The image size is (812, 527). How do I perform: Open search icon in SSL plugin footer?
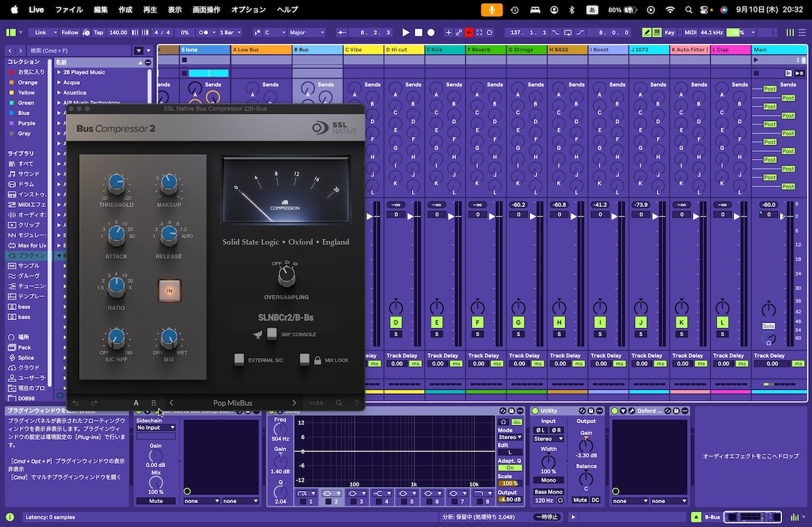(339, 403)
